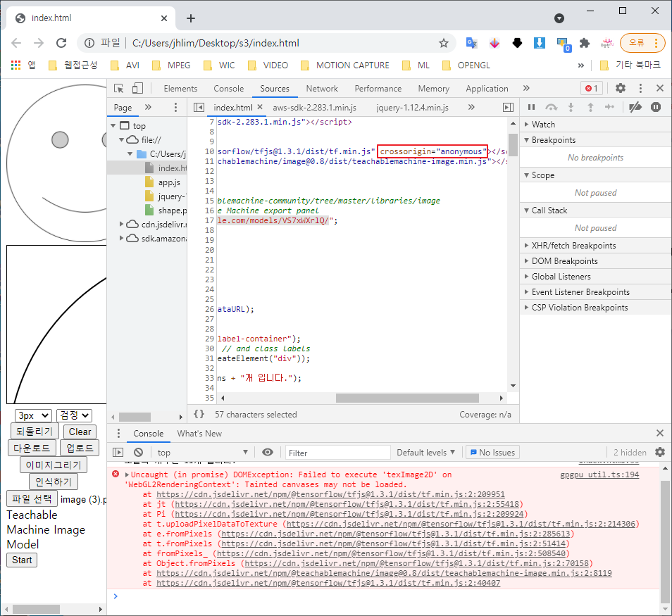
Task: Open the aws-sdk-2.283.1.min.js file tab
Action: pos(315,108)
